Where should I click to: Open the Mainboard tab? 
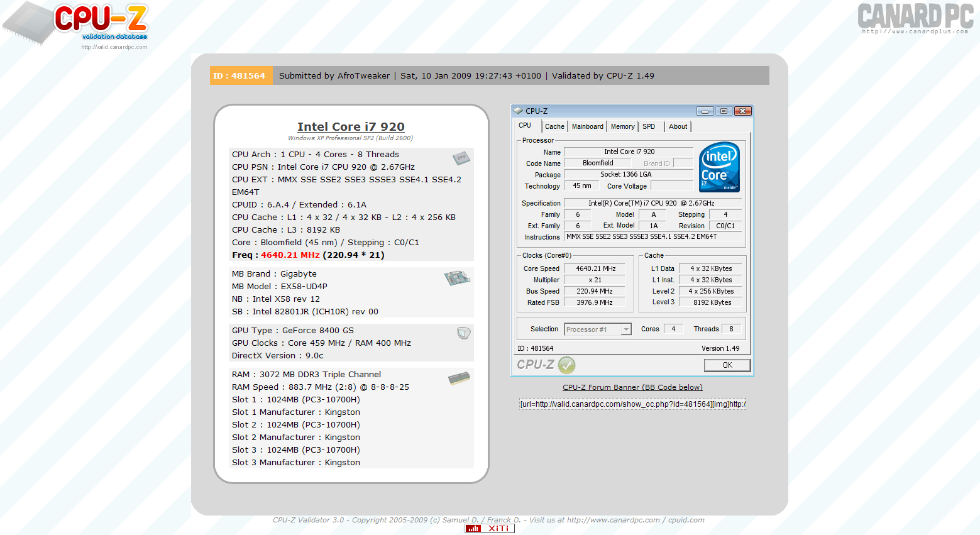tap(588, 126)
